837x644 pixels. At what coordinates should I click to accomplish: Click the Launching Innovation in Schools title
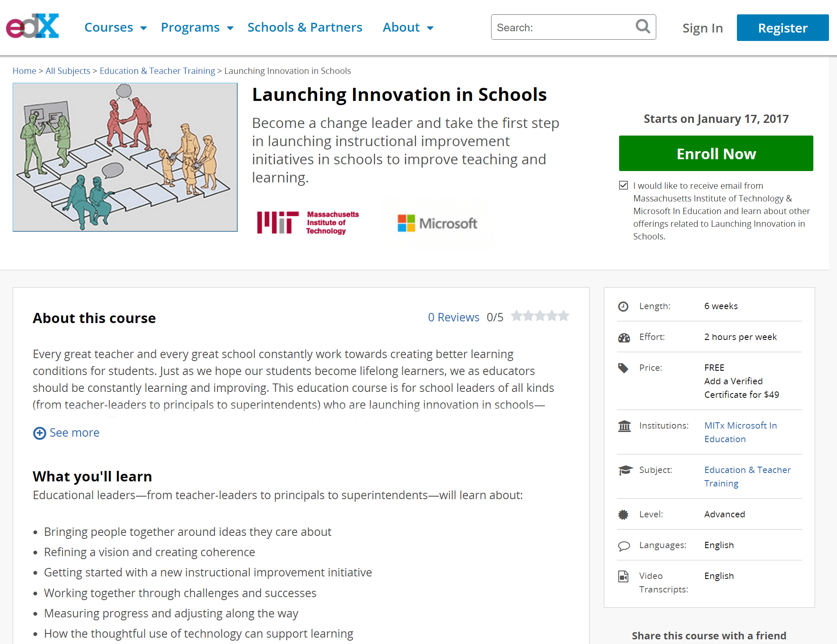(x=399, y=95)
